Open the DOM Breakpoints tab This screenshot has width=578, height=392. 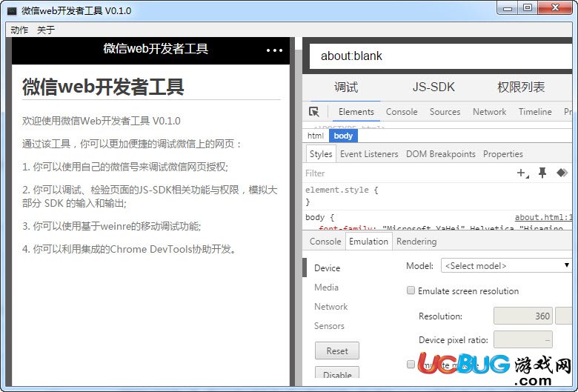(x=440, y=154)
